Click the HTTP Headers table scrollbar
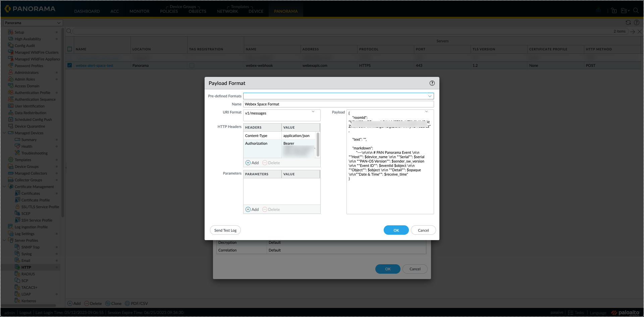The height and width of the screenshot is (317, 644). tap(318, 144)
